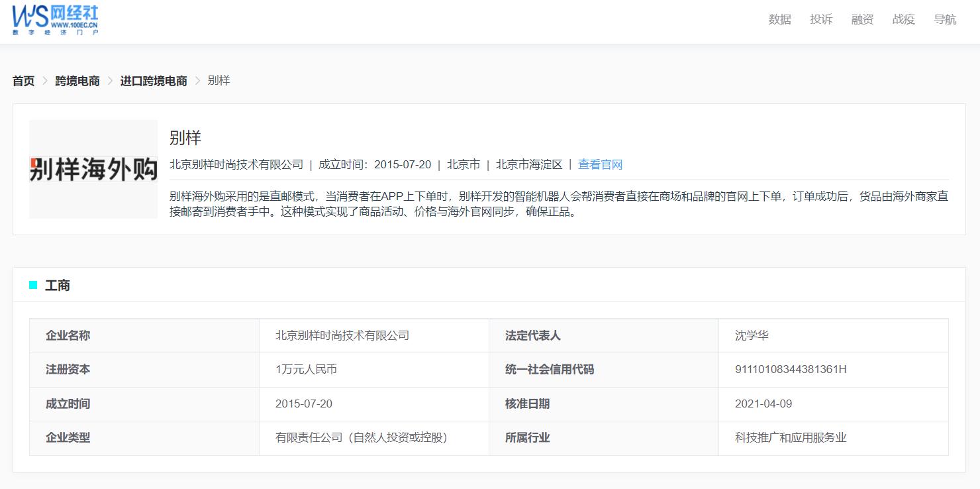Open the 数据 menu item
Screen dimensions: 980x489
click(x=779, y=19)
